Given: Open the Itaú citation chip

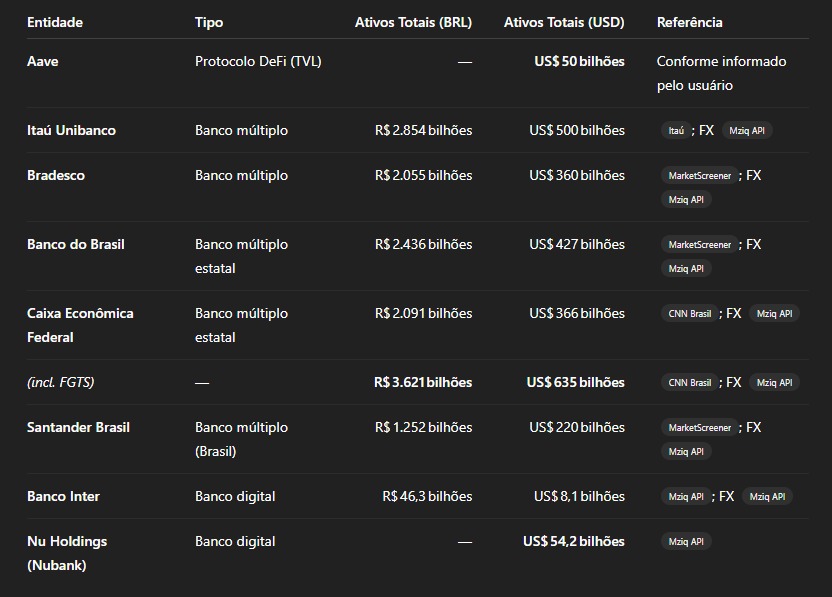Looking at the screenshot, I should click(676, 131).
